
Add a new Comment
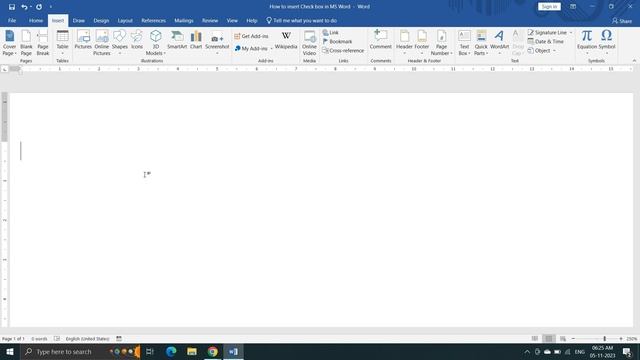381,40
